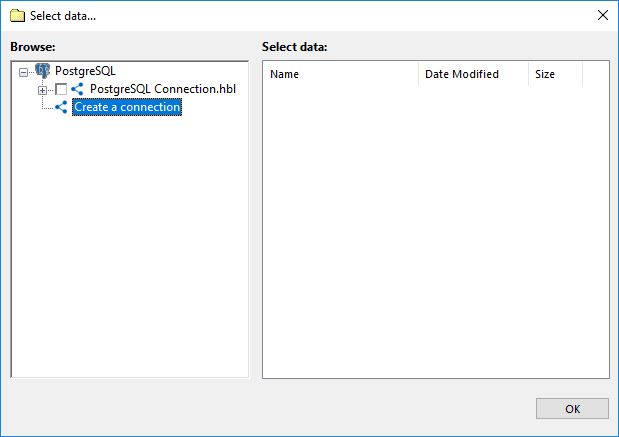619x437 pixels.
Task: Click the folder icon in the title bar
Action: pos(17,16)
